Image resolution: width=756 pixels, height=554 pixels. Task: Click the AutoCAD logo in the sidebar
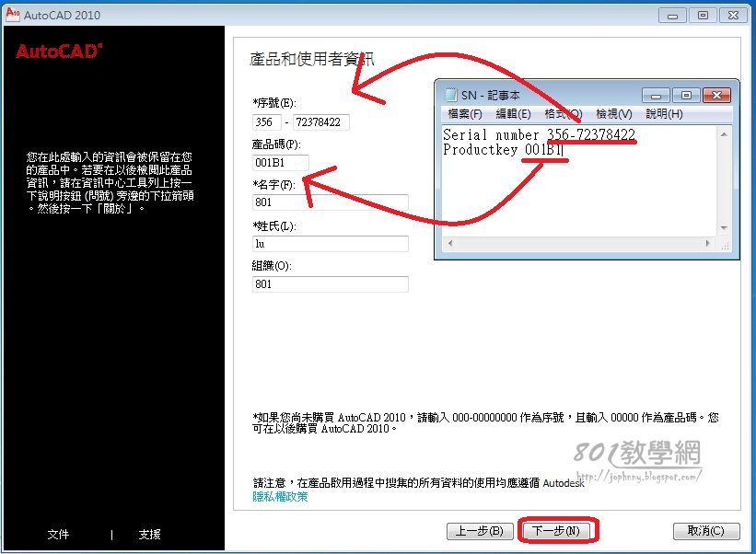(59, 51)
